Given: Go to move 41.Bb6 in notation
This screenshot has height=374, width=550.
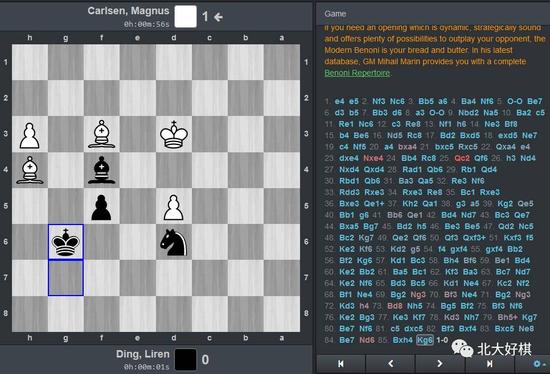Looking at the screenshot, I should pyautogui.click(x=395, y=215).
